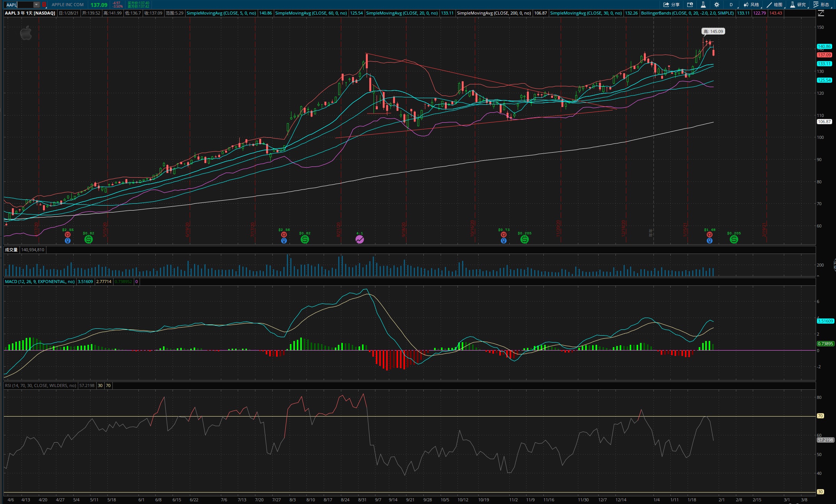
Task: Open the 形态 patterns dropdown
Action: coord(821,5)
